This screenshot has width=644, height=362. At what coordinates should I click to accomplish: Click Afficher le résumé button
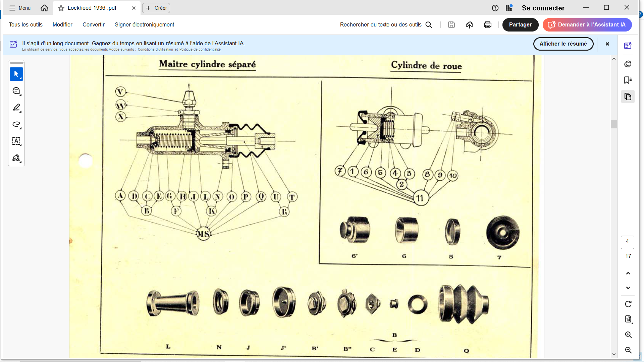point(563,44)
